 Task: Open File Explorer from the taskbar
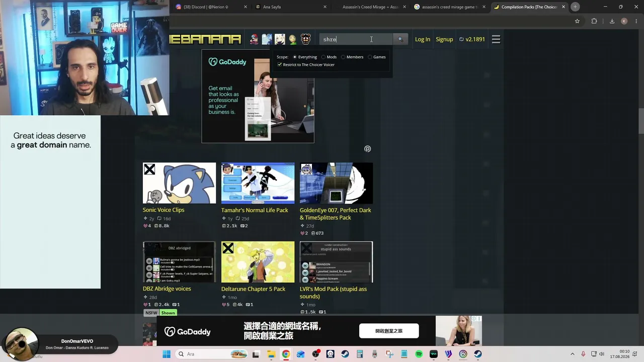271,354
